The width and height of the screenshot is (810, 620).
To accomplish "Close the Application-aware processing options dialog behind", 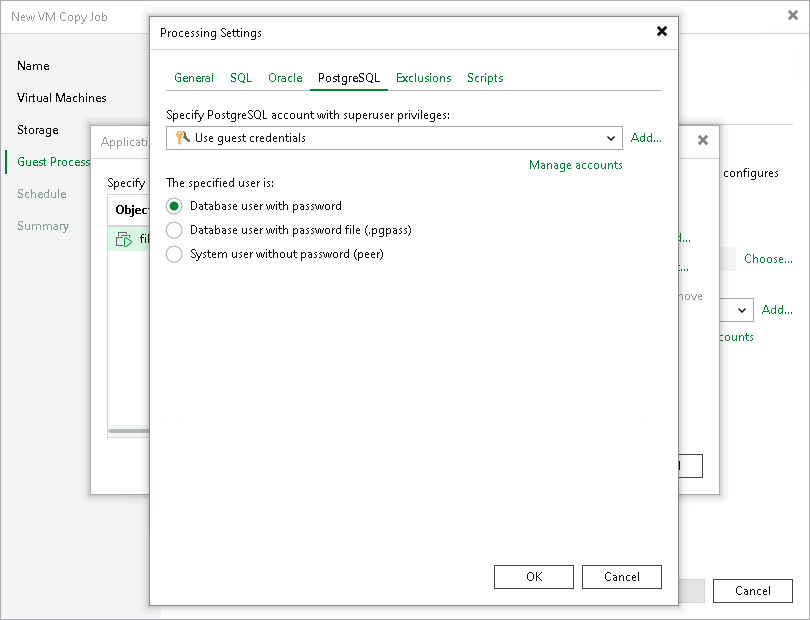I will point(703,140).
